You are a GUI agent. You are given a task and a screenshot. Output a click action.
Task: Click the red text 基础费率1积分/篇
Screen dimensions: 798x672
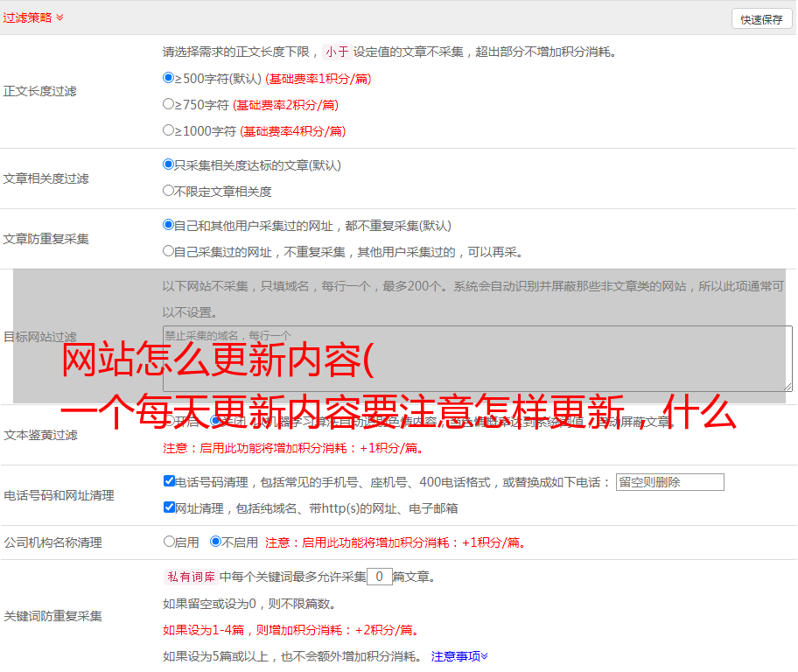[318, 79]
